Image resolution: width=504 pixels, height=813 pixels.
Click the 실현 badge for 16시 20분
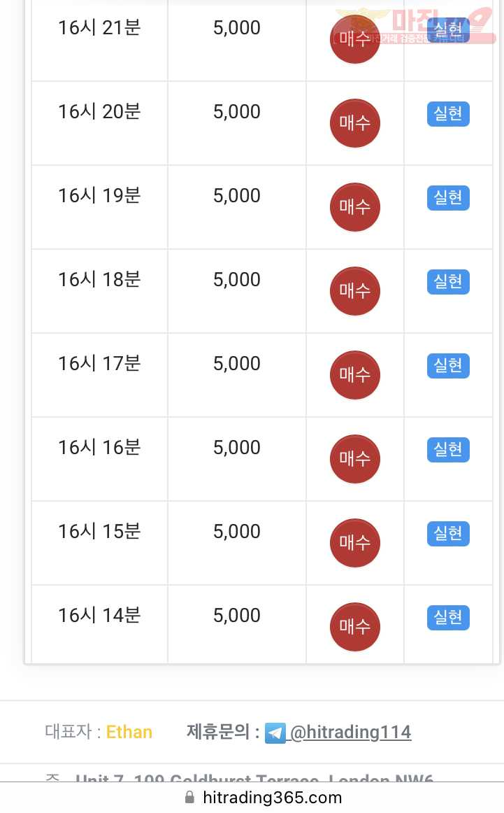click(448, 113)
